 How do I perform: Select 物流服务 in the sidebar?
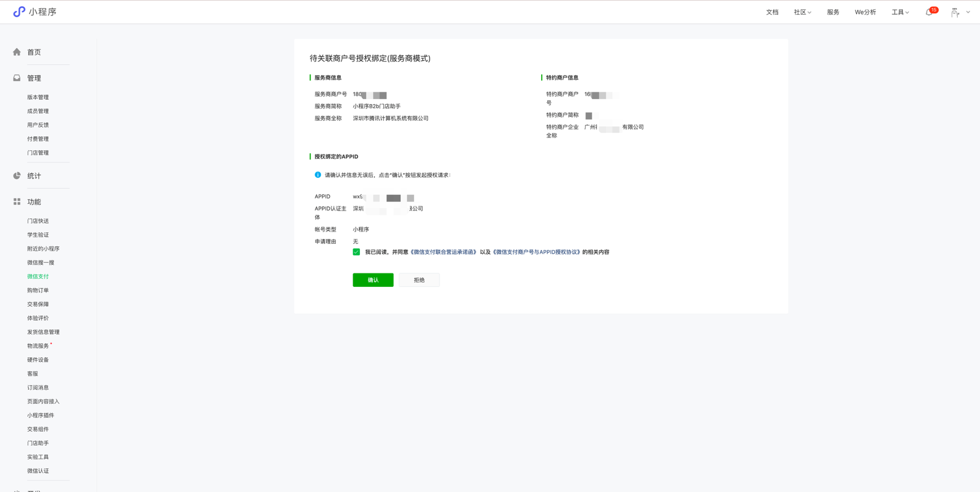click(38, 346)
